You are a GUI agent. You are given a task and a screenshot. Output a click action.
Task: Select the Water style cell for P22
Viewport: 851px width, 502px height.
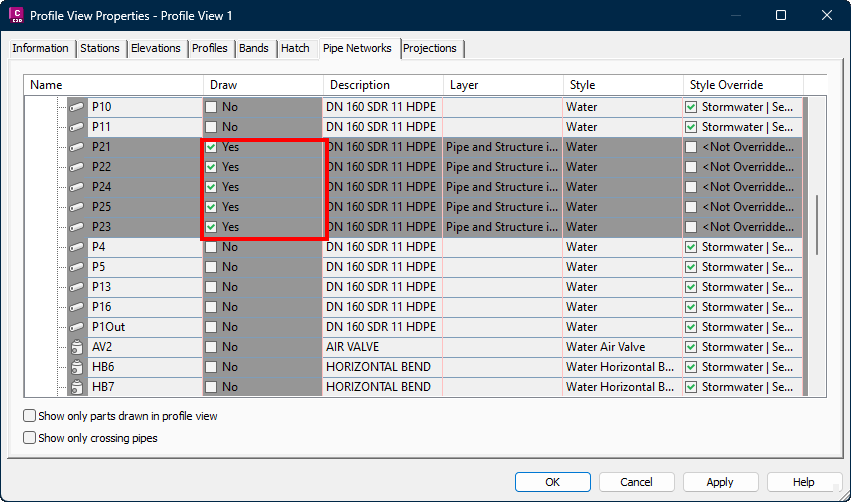(623, 167)
